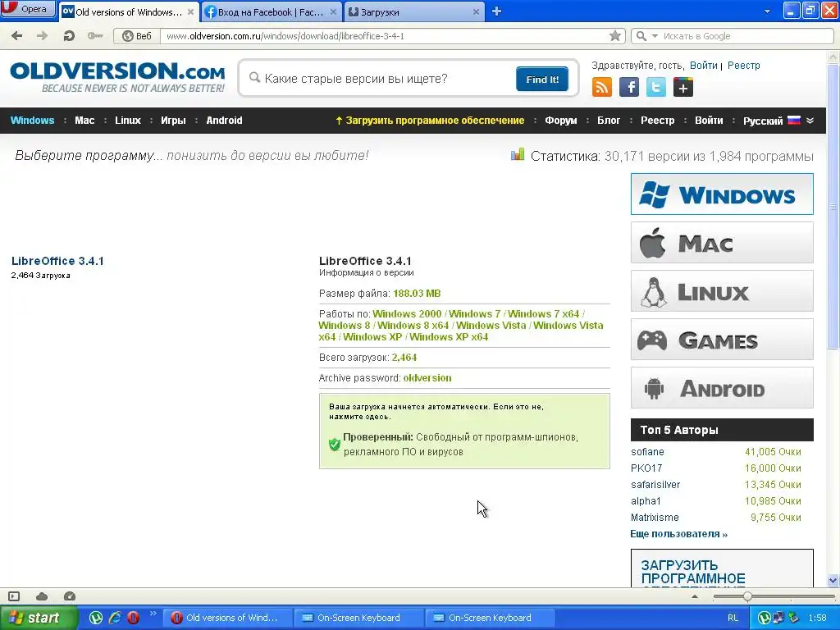Click the URL address bar
Viewport: 840px width, 630px height.
[386, 36]
